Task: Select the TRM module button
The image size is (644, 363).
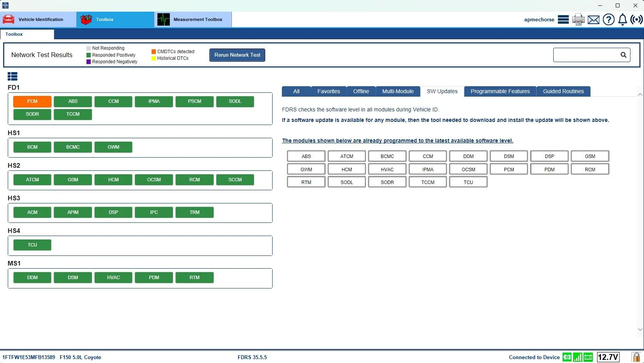Action: (x=195, y=212)
